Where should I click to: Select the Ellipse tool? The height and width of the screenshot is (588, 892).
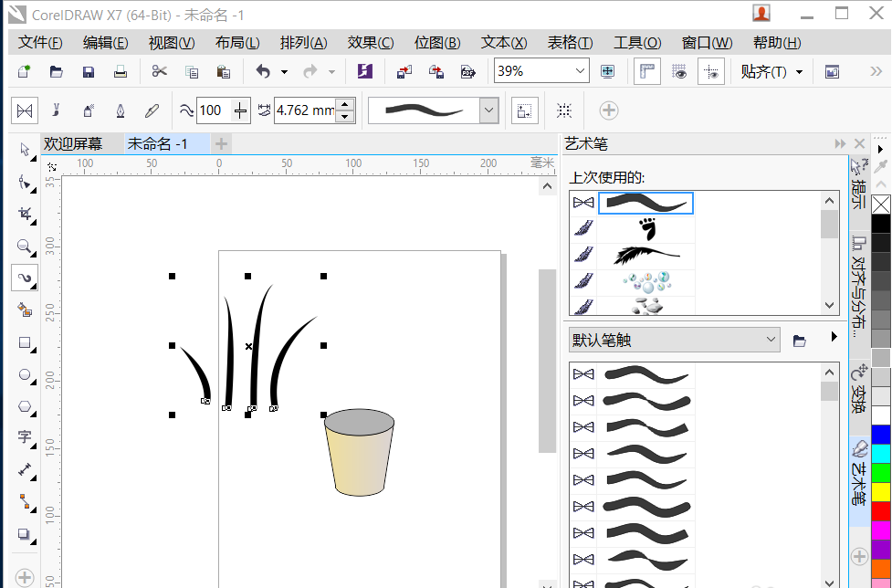24,373
